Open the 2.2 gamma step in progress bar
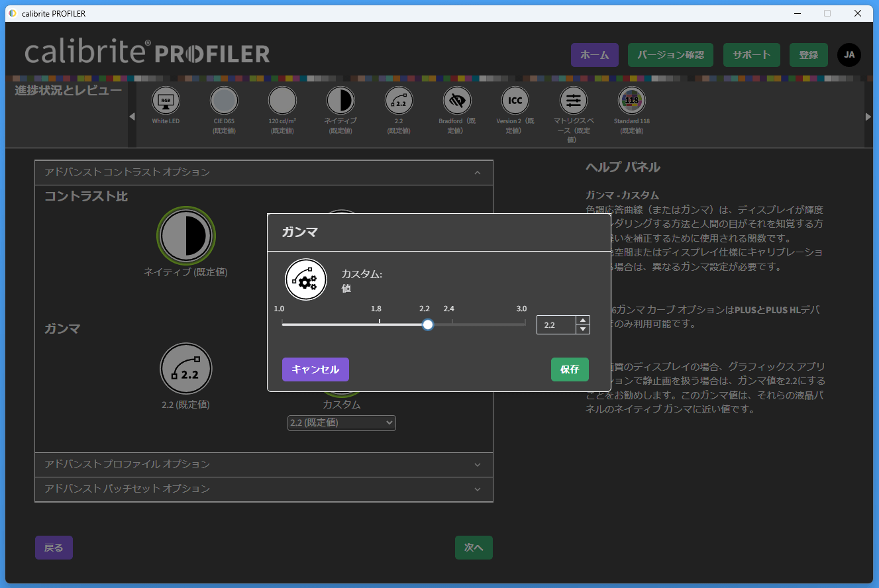 (399, 101)
